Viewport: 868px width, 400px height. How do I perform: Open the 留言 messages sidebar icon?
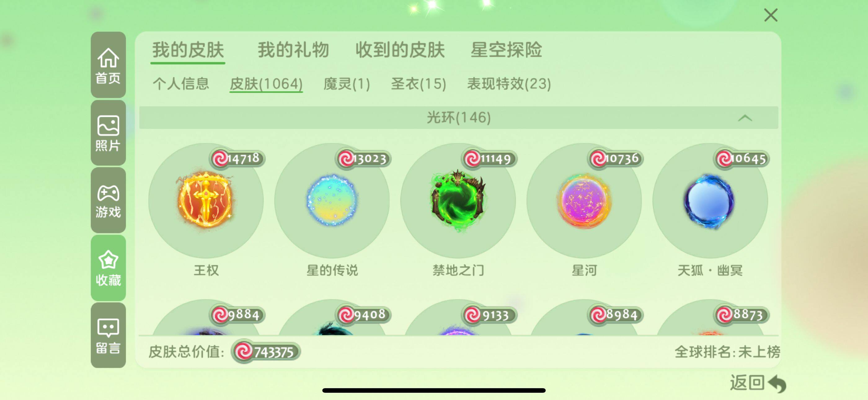(108, 335)
